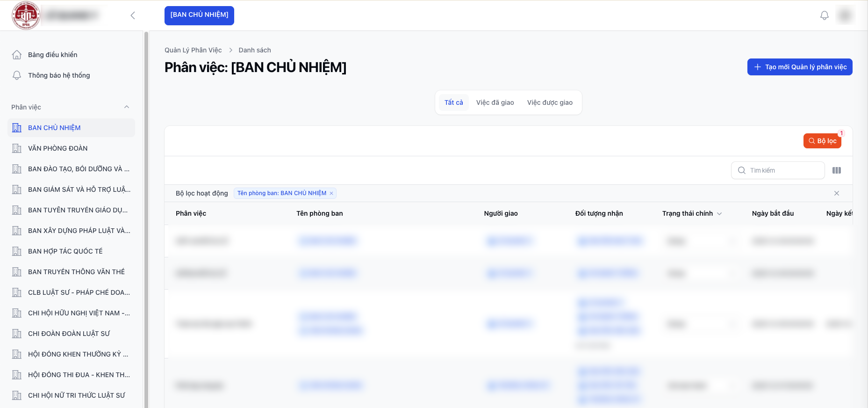Click the column layout toggle icon
This screenshot has height=408, width=868.
836,170
